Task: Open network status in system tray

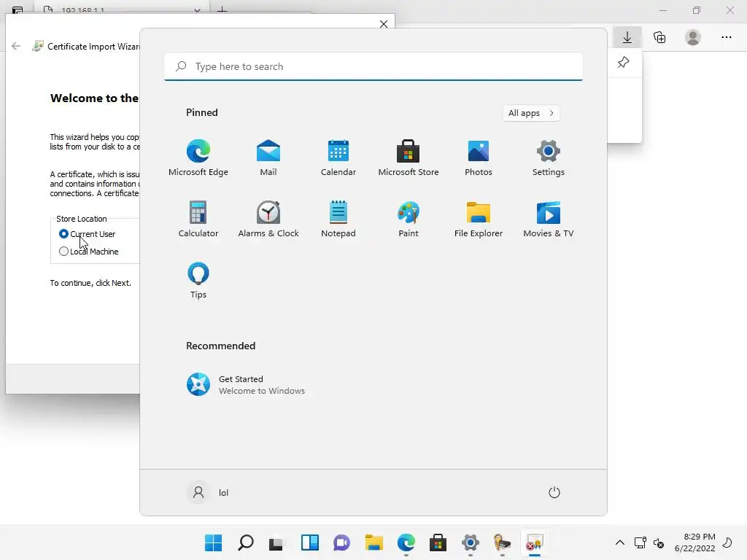Action: [640, 542]
